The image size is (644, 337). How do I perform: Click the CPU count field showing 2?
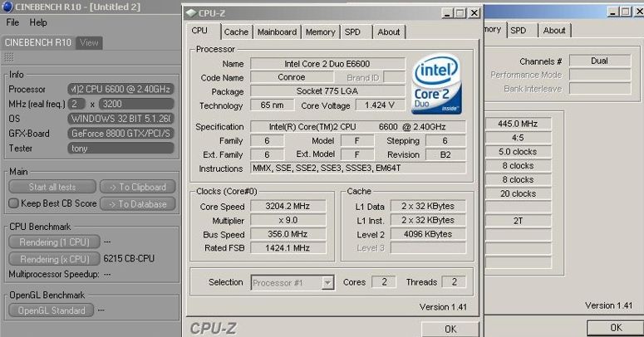pos(76,104)
